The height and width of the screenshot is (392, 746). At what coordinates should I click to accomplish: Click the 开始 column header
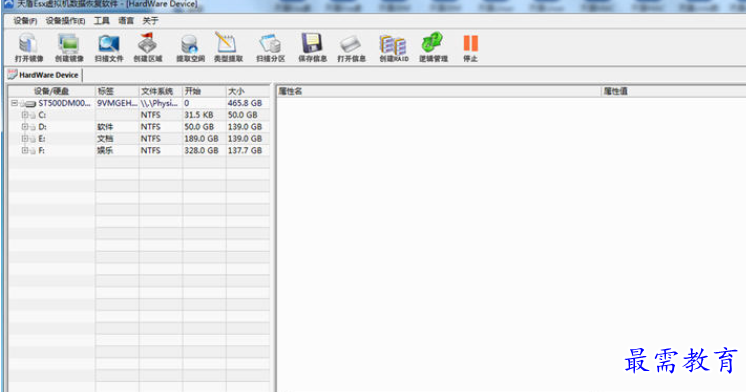pos(204,91)
